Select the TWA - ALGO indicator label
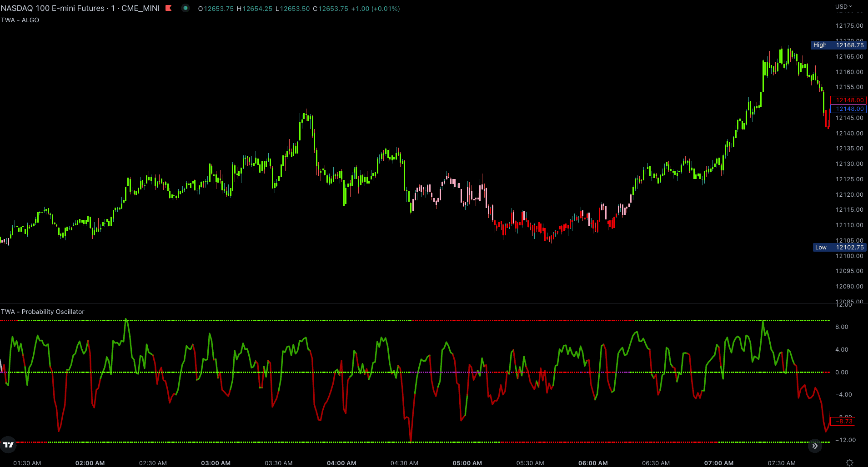 (x=20, y=20)
